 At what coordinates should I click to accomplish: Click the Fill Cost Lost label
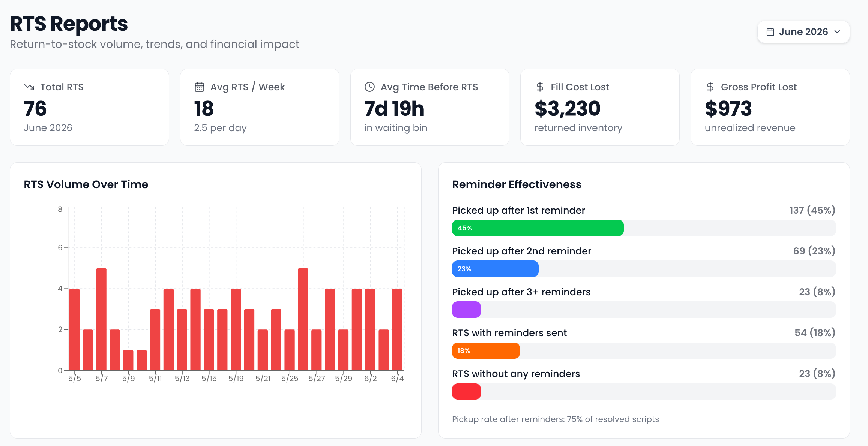click(x=580, y=87)
